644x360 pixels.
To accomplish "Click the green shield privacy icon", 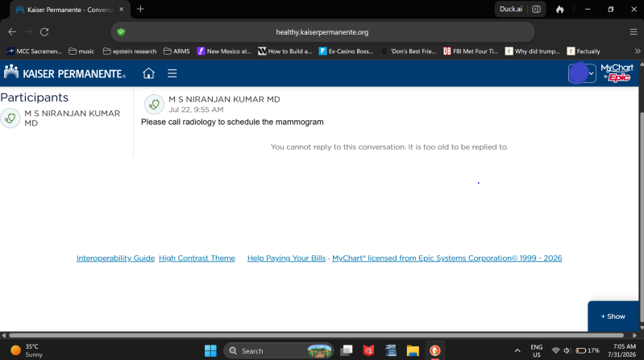I will pyautogui.click(x=121, y=32).
